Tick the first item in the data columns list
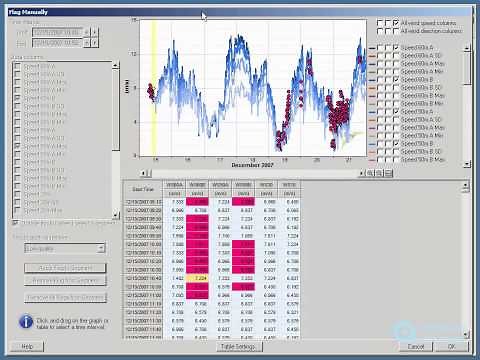Screen dimensions: 480x360 tap(17, 66)
